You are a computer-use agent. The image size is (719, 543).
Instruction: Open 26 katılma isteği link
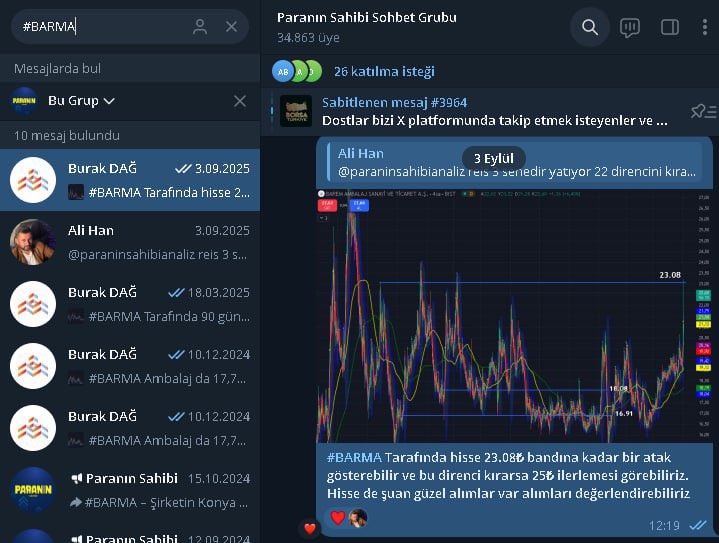[384, 72]
